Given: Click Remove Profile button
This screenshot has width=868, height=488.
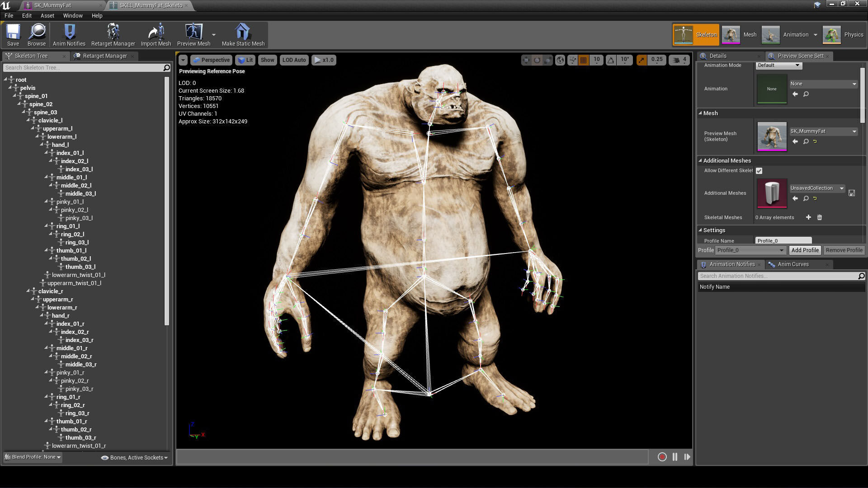Looking at the screenshot, I should pos(844,250).
